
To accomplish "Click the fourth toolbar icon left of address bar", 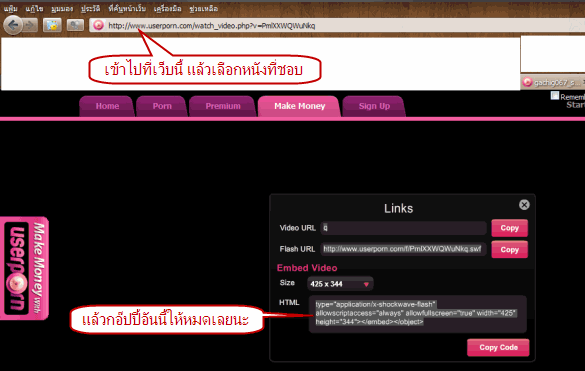I will [x=75, y=25].
